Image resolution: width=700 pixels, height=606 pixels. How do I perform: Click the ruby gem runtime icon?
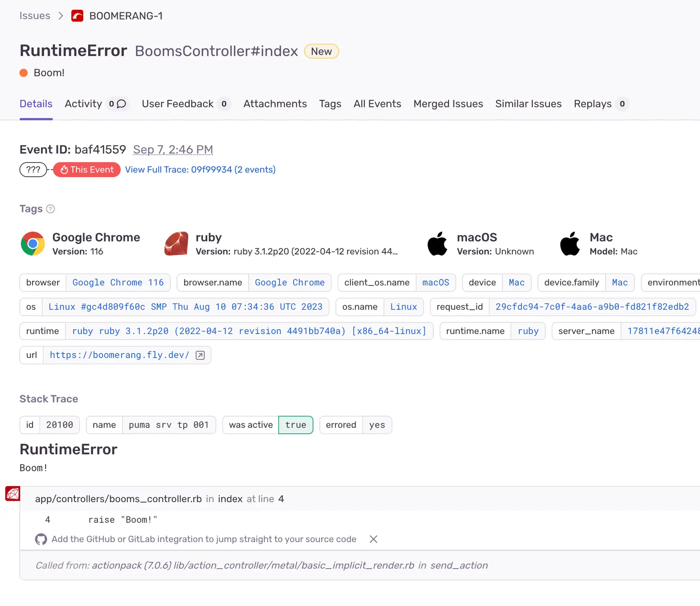(176, 243)
